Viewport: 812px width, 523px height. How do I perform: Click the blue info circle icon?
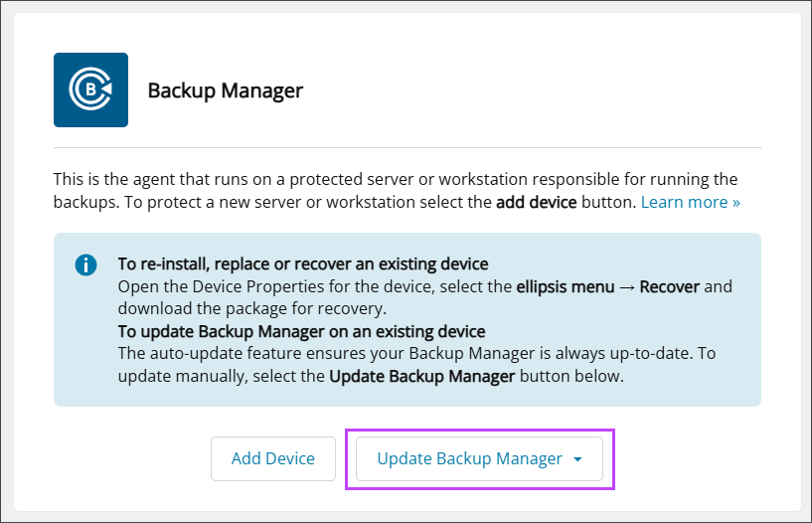(x=86, y=265)
